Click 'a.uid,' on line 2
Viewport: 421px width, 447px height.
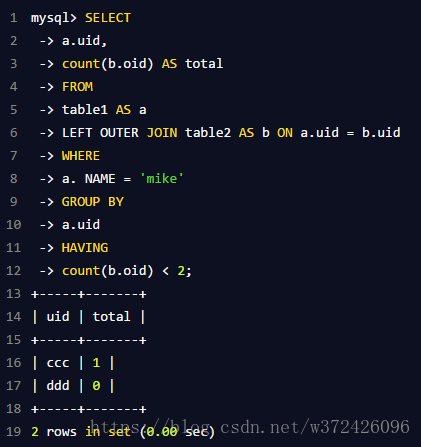coord(84,41)
